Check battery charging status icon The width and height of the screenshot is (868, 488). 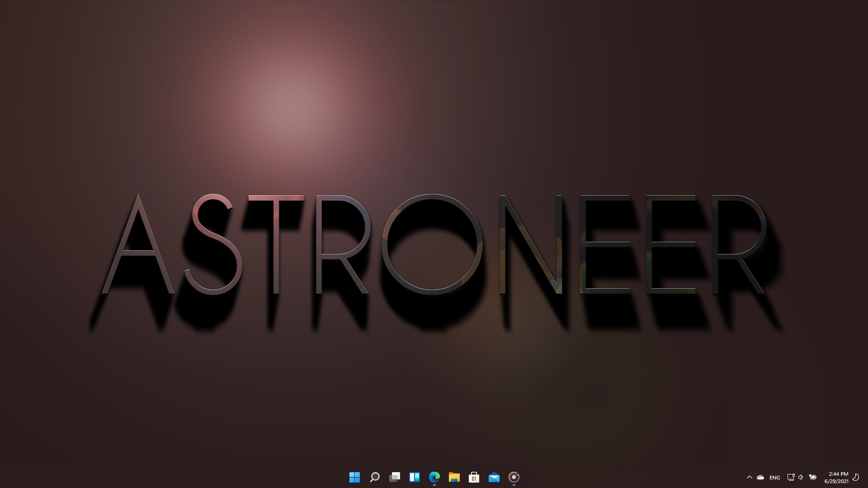[x=812, y=477]
